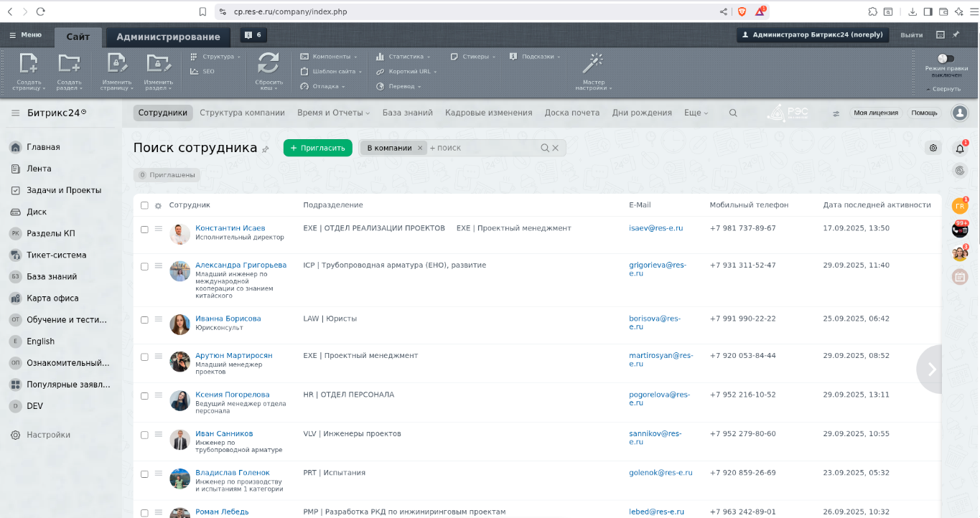Click the Create page icon
Image resolution: width=980 pixels, height=518 pixels.
point(29,65)
